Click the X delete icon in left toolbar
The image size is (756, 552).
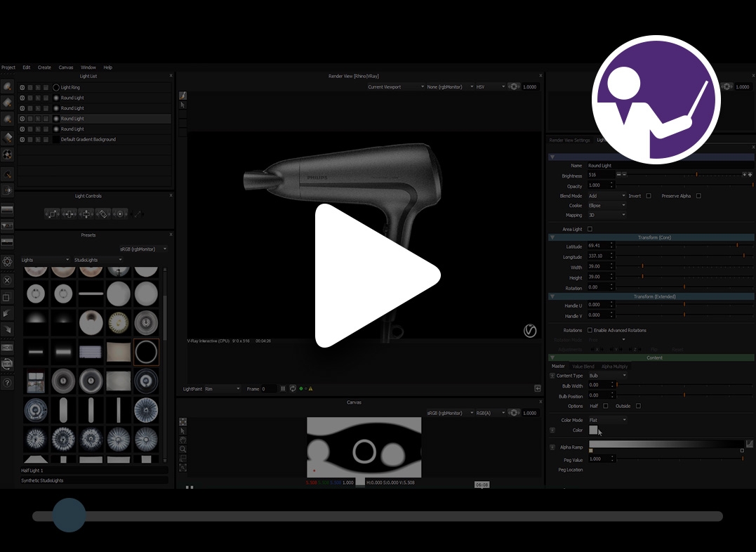pos(7,280)
